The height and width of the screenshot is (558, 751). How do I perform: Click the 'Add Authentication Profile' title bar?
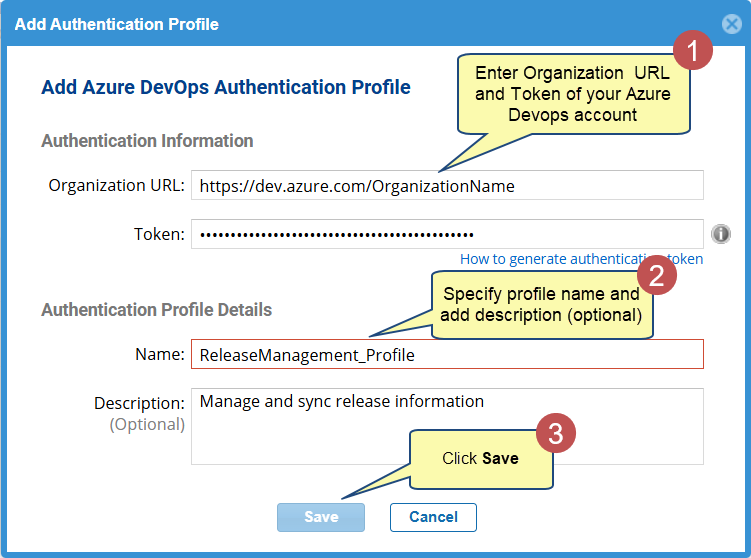(x=300, y=24)
